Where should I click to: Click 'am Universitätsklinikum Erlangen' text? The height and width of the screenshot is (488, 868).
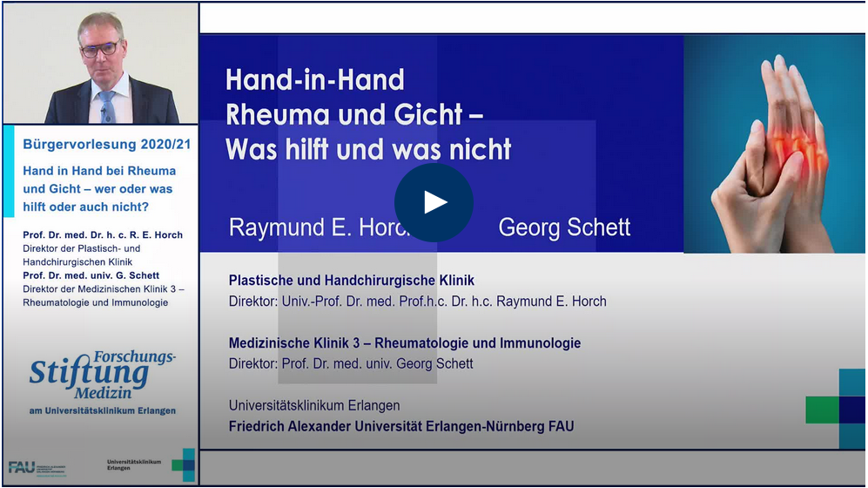102,410
